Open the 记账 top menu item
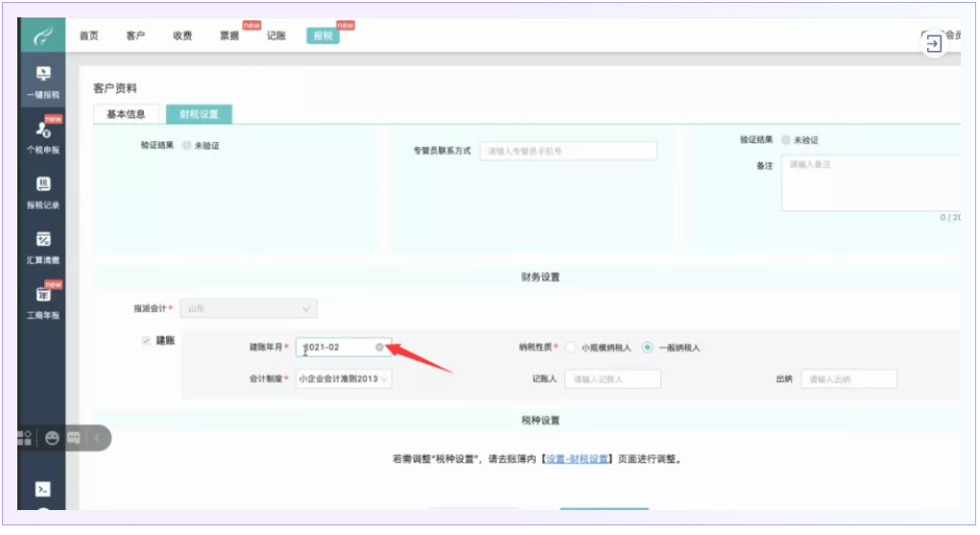980x535 pixels. tap(276, 36)
